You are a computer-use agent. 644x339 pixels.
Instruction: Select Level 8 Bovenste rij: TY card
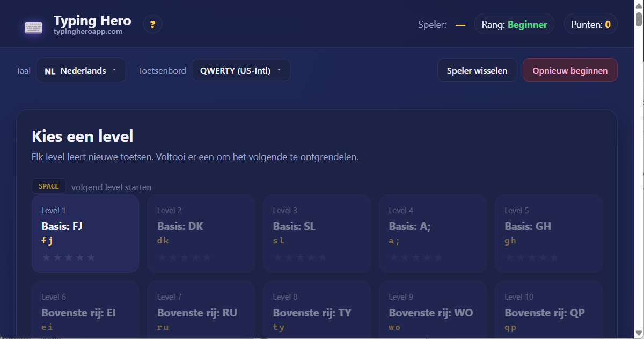point(317,310)
